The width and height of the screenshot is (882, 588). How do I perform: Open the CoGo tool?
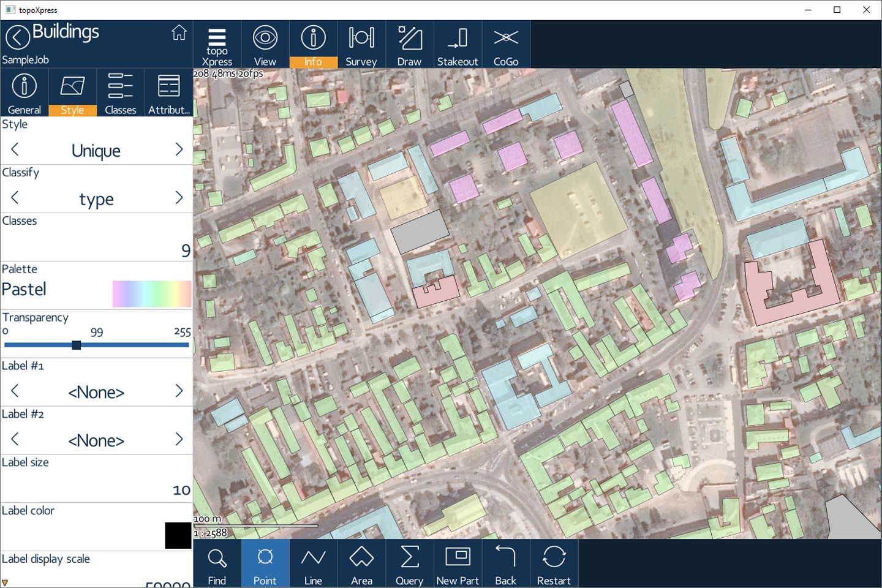tap(506, 44)
